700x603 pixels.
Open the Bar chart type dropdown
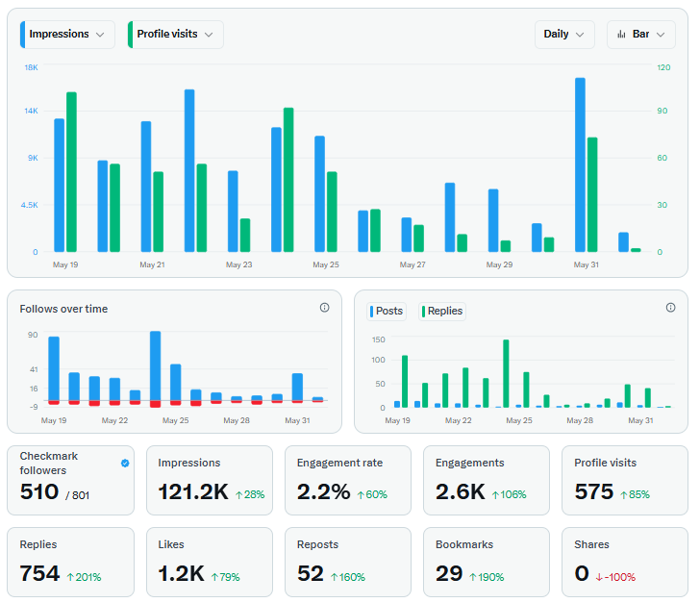point(640,35)
